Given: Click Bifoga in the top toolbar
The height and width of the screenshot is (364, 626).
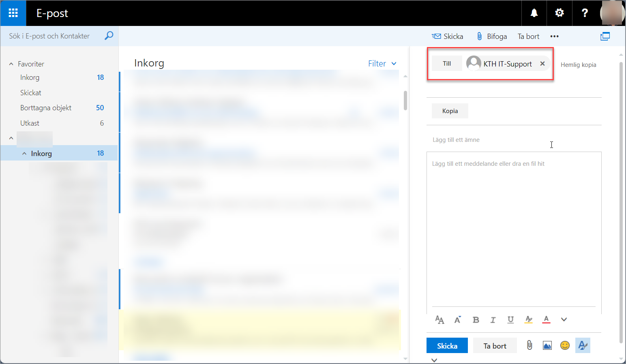Looking at the screenshot, I should point(492,36).
